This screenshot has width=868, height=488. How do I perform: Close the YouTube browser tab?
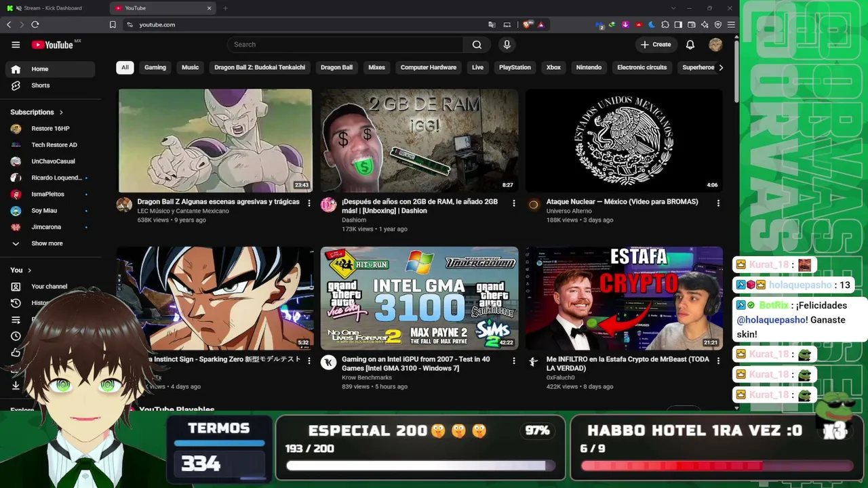coord(209,8)
